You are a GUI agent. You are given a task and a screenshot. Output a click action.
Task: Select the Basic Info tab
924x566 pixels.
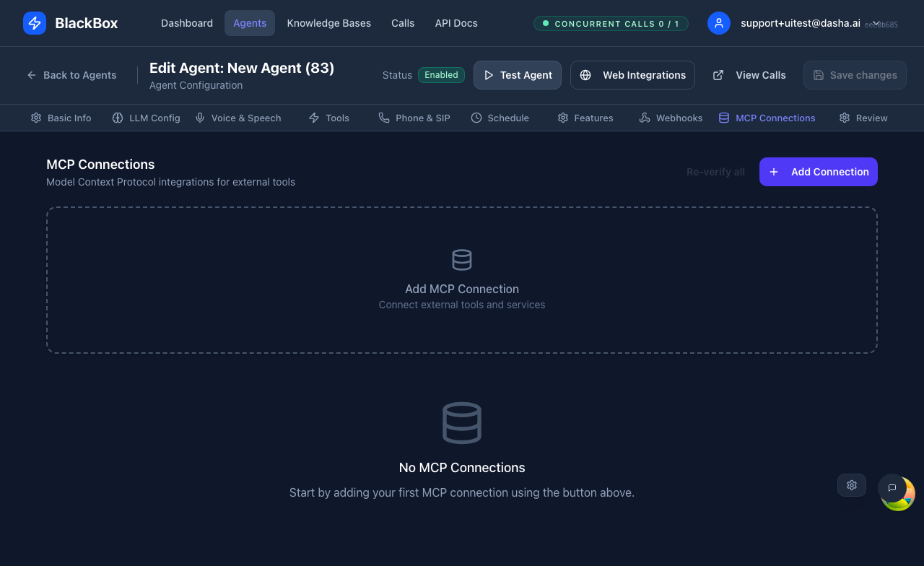point(61,118)
